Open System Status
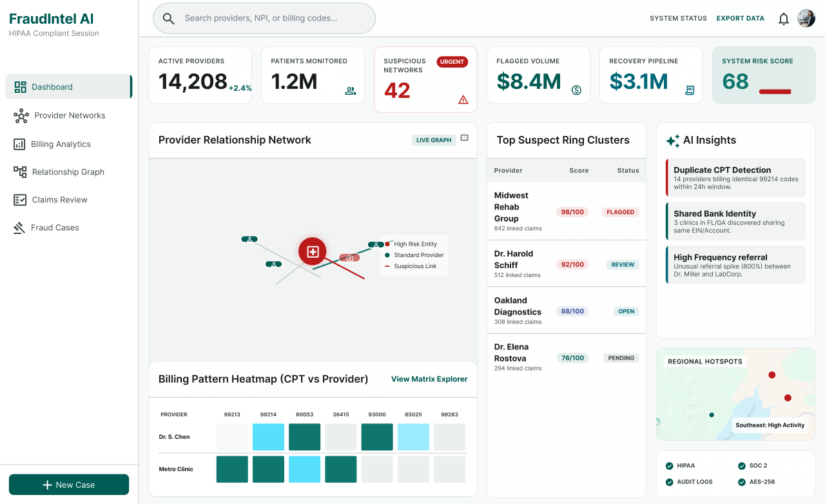The image size is (825, 504). click(x=678, y=19)
